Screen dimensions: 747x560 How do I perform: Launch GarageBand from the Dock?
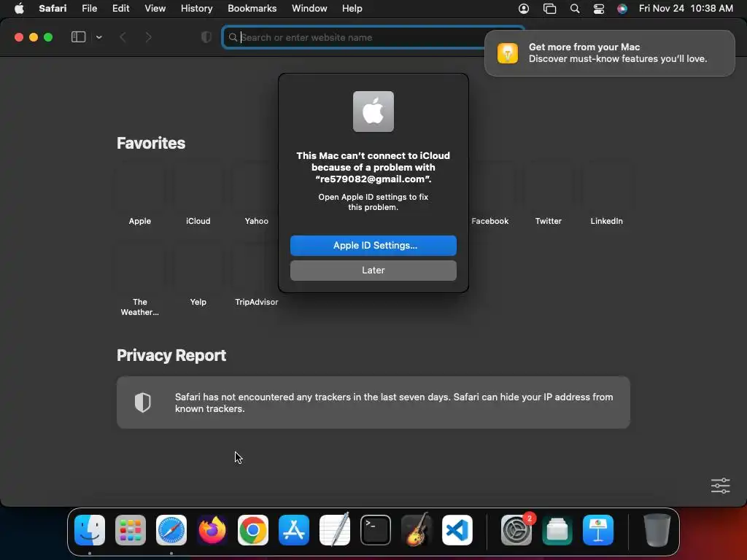click(417, 530)
